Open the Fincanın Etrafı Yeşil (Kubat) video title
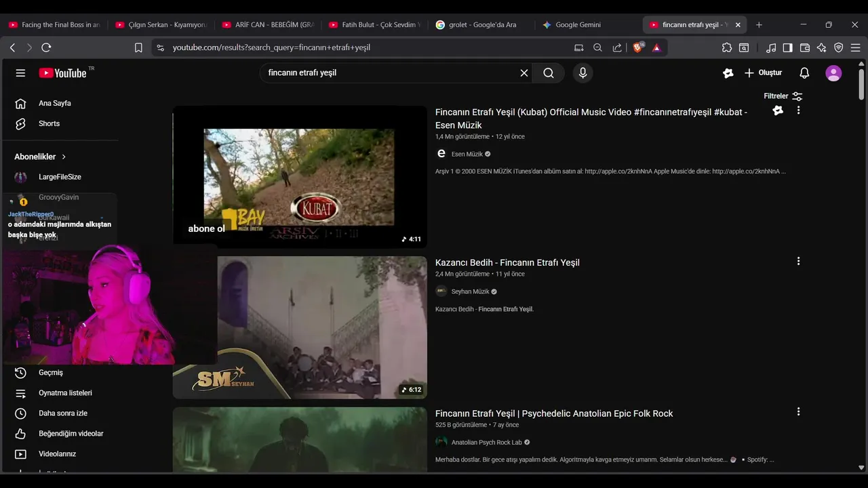Screen dimensions: 868x488 [591, 119]
